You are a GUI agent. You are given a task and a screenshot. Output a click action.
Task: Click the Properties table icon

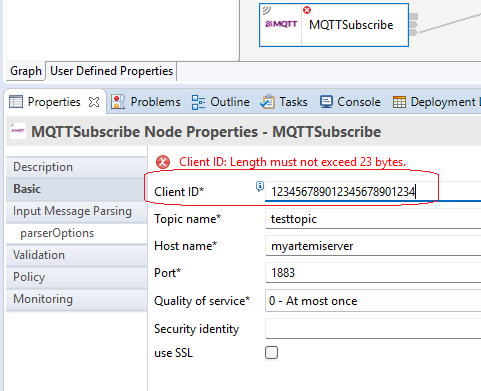coord(16,102)
